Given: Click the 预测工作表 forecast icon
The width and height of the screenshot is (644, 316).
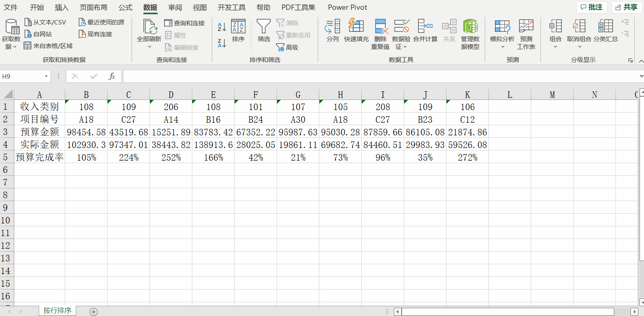Looking at the screenshot, I should click(526, 27).
